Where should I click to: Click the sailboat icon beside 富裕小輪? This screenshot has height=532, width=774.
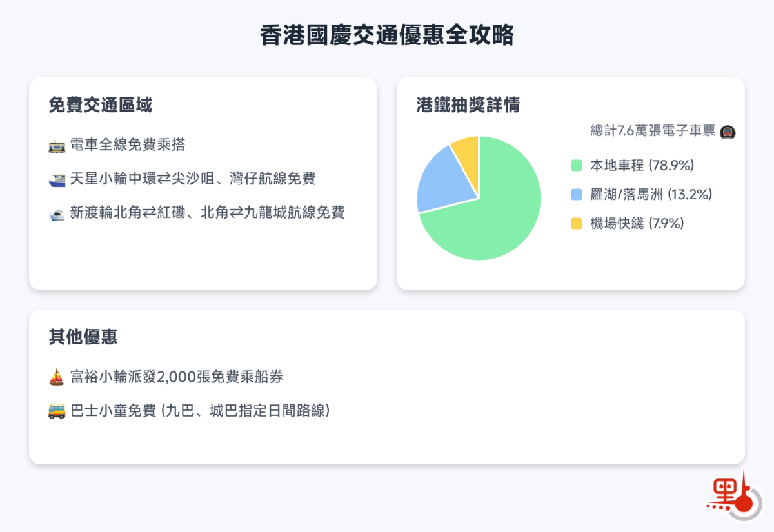(57, 377)
